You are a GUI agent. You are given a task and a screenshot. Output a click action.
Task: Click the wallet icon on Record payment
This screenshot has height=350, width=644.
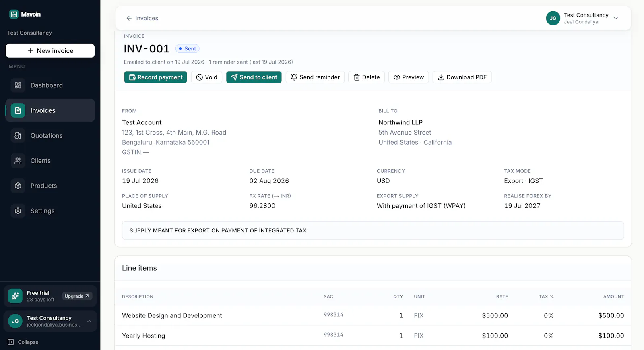[x=132, y=77]
